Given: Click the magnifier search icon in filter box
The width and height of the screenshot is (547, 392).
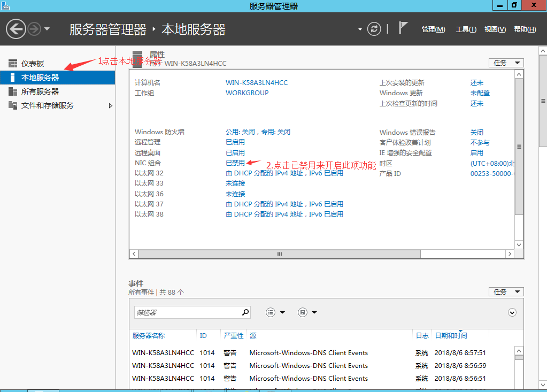Looking at the screenshot, I should tap(245, 312).
